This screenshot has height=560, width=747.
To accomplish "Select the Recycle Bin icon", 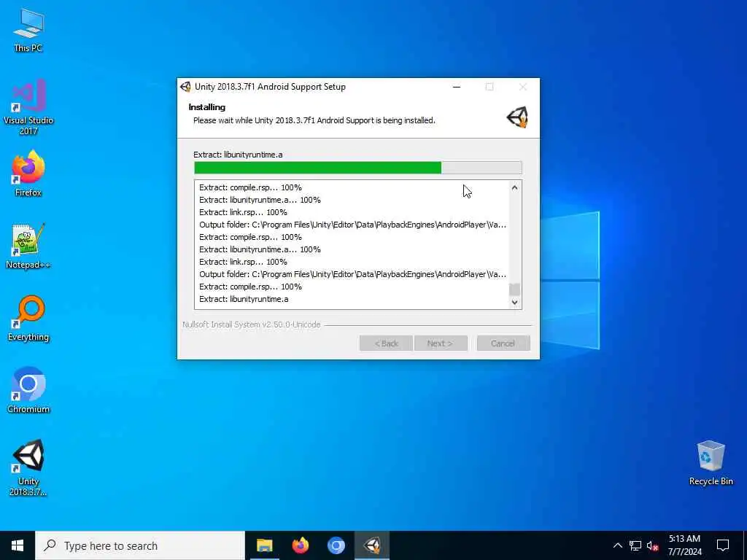I will [711, 463].
